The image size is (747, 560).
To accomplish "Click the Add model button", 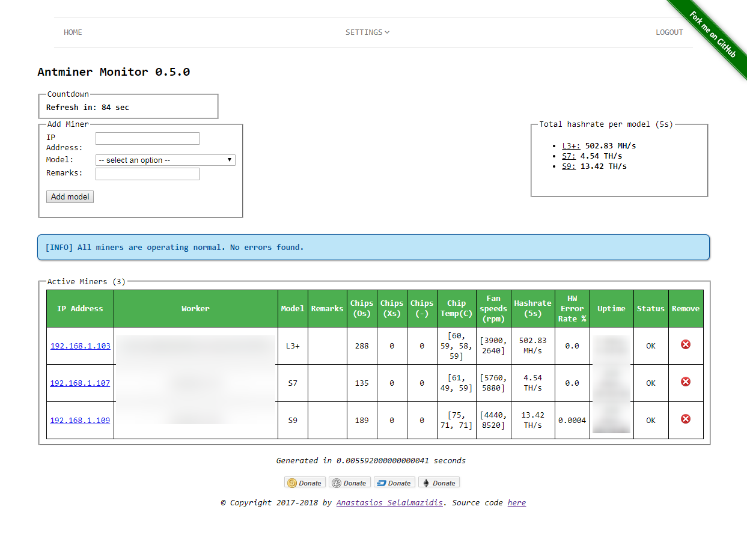I will [x=70, y=197].
